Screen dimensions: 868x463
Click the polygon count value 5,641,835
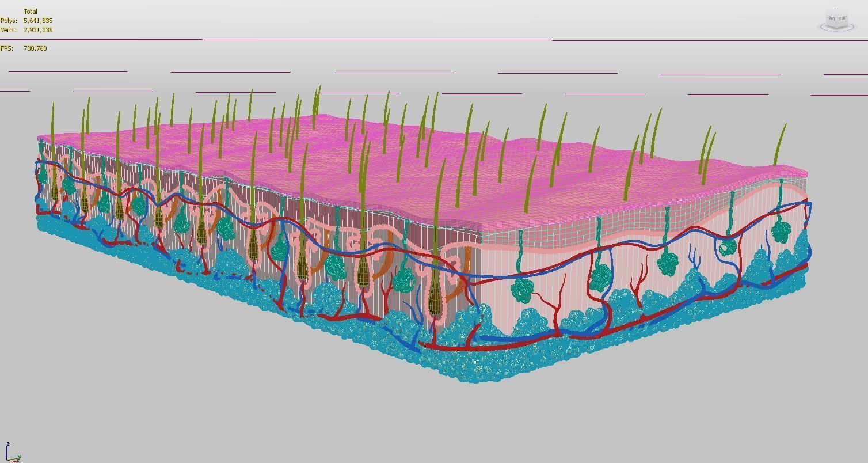pyautogui.click(x=38, y=21)
